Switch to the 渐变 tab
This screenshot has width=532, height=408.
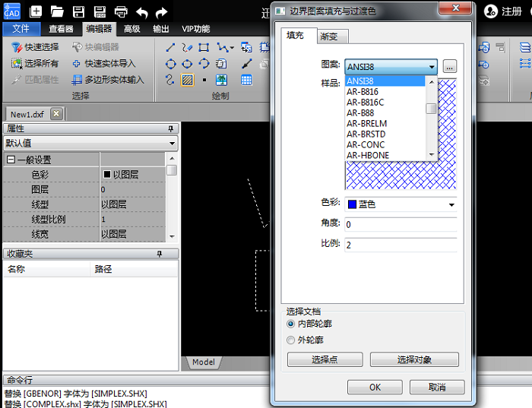329,36
